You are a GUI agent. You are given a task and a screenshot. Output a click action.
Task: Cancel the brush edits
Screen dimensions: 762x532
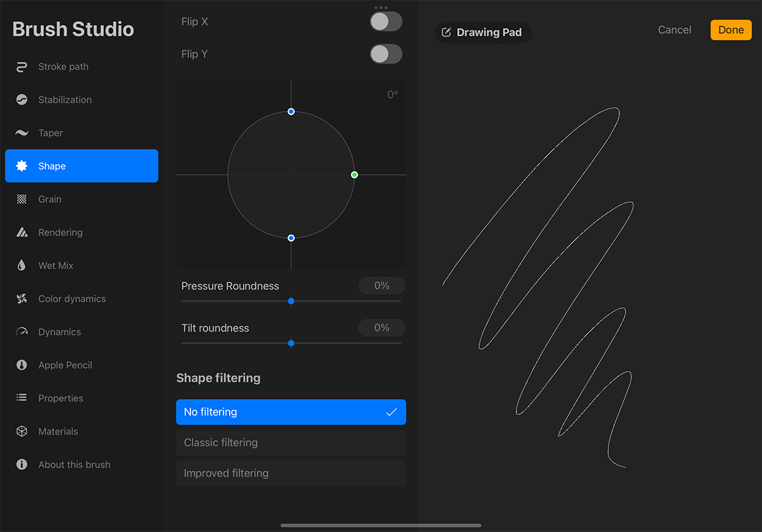click(674, 29)
